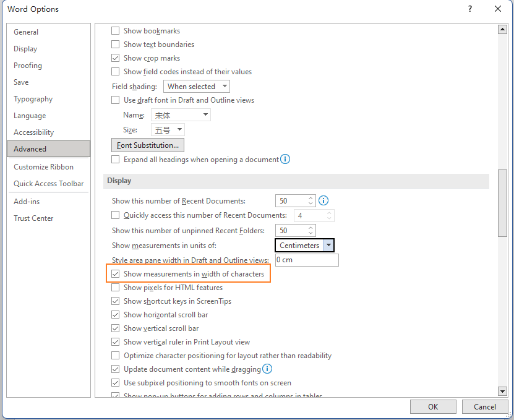Viewport: 514px width, 420px height.
Task: Toggle Use subpixel positioning to smooth fonts
Action: tap(116, 383)
